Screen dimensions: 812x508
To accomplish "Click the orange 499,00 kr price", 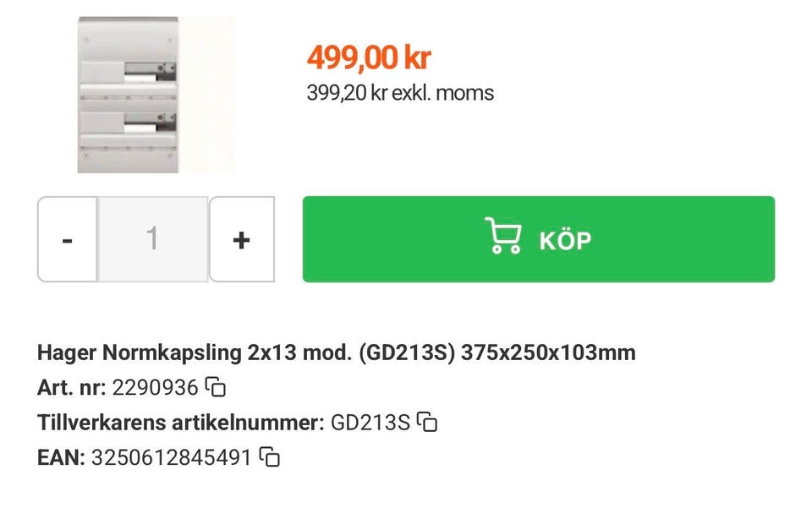I will pyautogui.click(x=369, y=57).
